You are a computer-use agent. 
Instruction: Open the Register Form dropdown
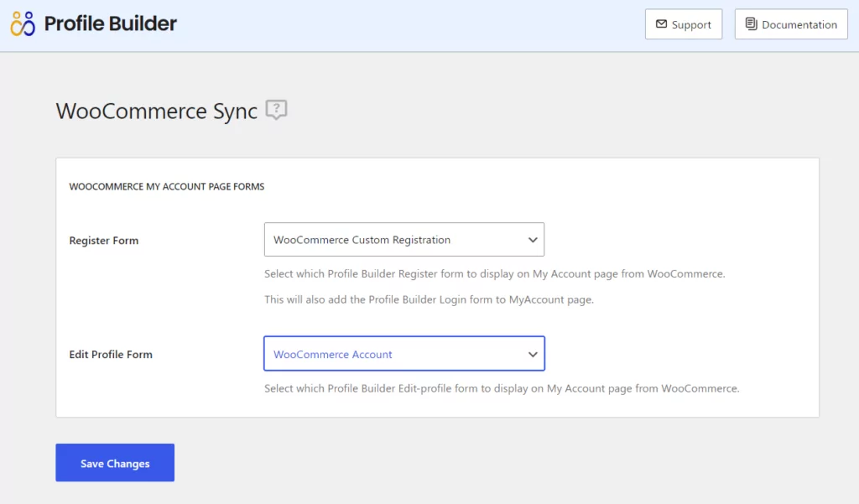(x=404, y=239)
